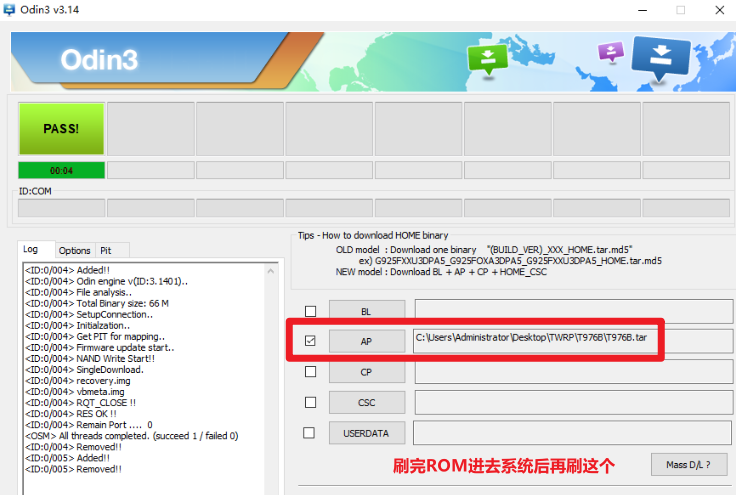Viewport: 736px width, 495px height.
Task: Click the '<ID:0/005> Removed!!' log line
Action: tap(74, 469)
